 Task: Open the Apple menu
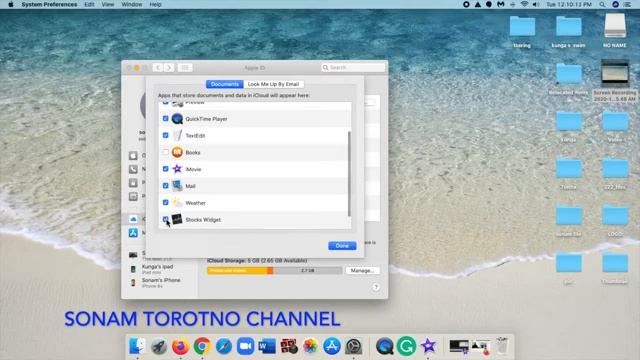coord(11,4)
